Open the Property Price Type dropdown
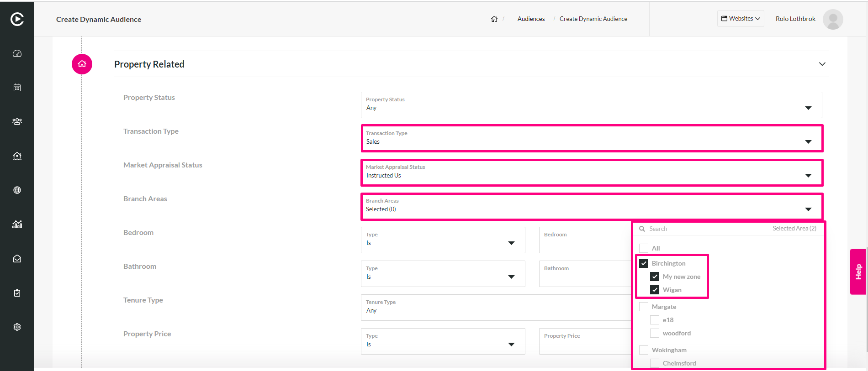Screen dimensions: 868x371 tap(443, 341)
